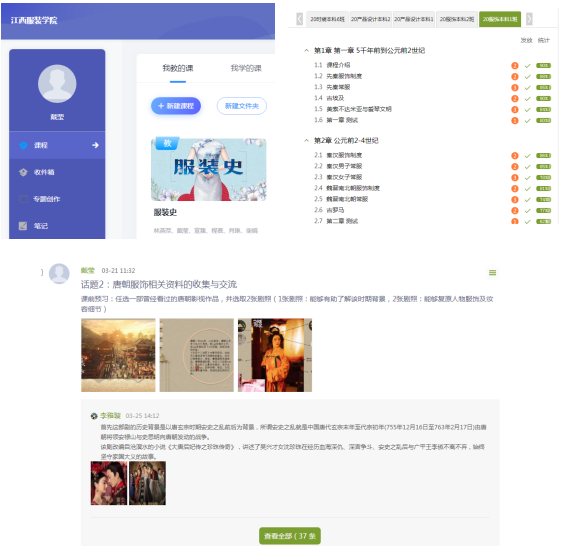Viewport: 562px width, 556px height.
Task: Open the 专题创作 sidebar icon
Action: click(x=23, y=199)
